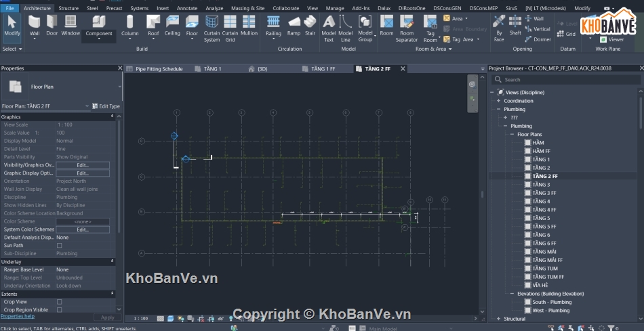This screenshot has height=331, width=644.
Task: Activate the Window tool
Action: pos(71,26)
